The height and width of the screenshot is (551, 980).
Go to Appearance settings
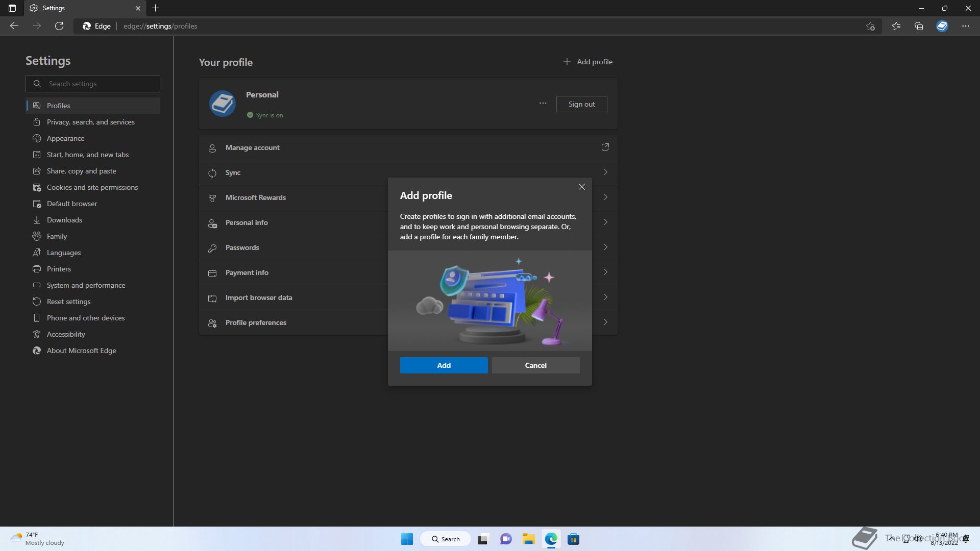[x=93, y=138]
